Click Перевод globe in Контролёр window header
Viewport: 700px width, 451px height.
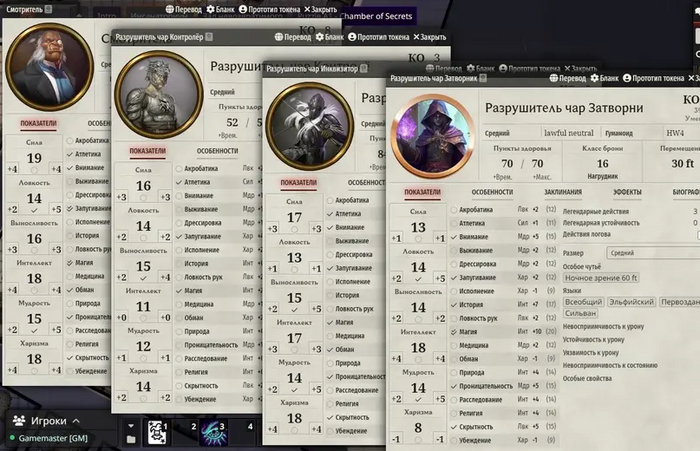coord(292,37)
